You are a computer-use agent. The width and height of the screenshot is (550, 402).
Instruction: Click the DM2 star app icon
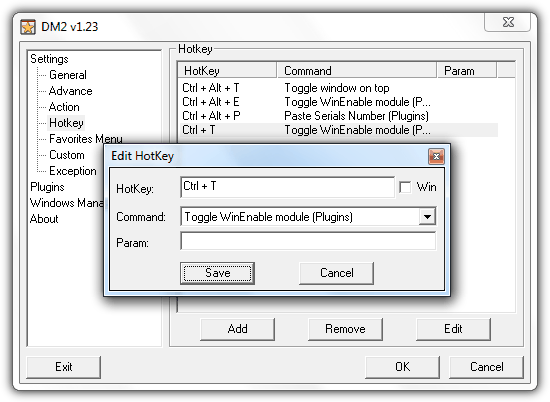[x=28, y=27]
